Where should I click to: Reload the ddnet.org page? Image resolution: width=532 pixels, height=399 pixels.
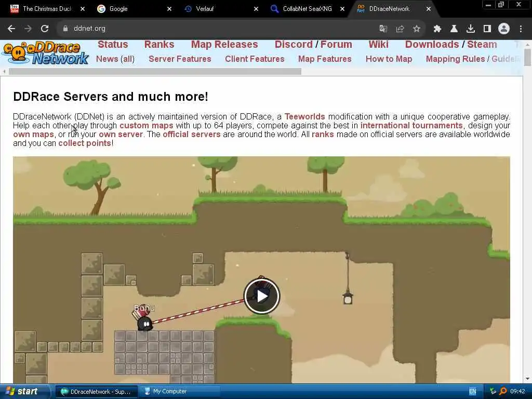[x=45, y=29]
